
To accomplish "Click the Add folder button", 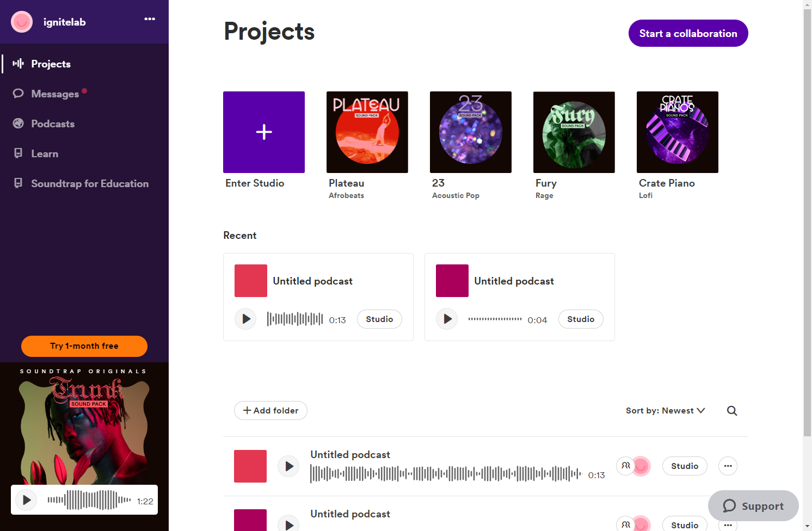I will pos(270,411).
